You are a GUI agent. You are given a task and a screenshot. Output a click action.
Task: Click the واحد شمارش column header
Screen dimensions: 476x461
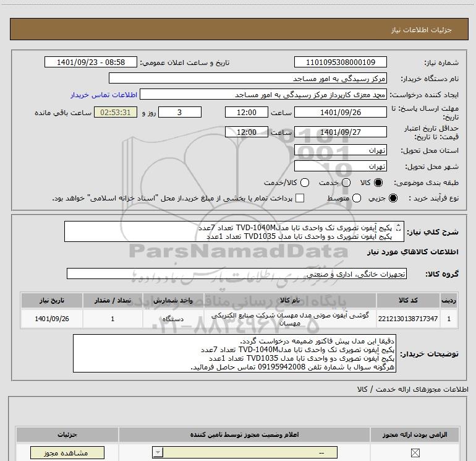pos(173,301)
